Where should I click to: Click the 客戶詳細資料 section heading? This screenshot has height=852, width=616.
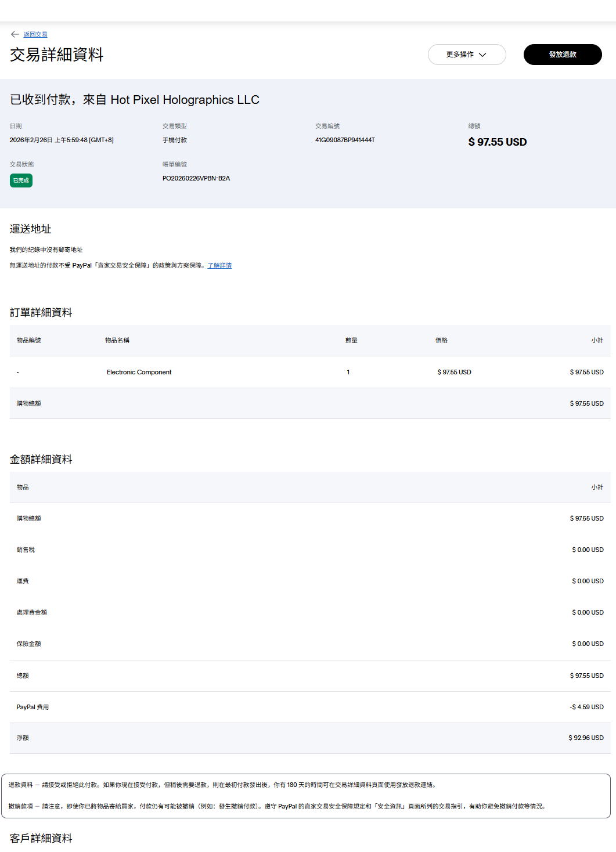41,838
